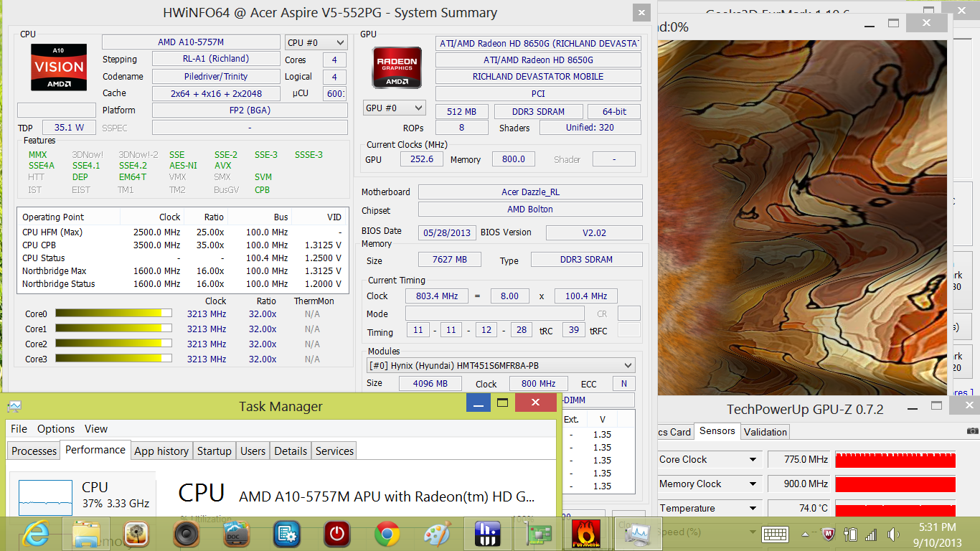This screenshot has width=980, height=551.
Task: Open the red power button taskbar app
Action: pyautogui.click(x=336, y=534)
